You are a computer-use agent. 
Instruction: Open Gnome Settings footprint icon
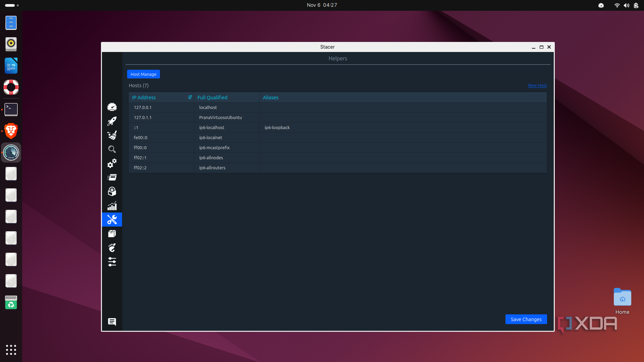point(112,247)
